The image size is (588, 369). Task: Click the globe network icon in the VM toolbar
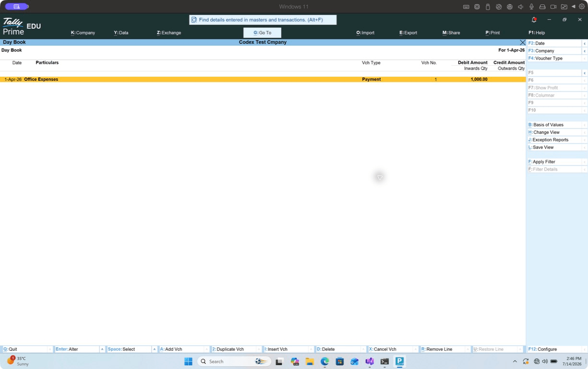point(510,7)
